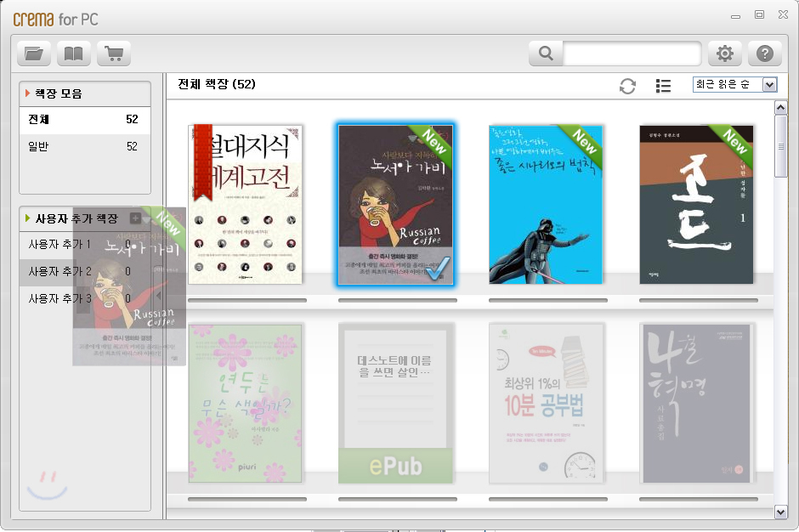This screenshot has height=532, width=799.
Task: Select the 절대지식 세계고전 book cover
Action: click(x=245, y=204)
